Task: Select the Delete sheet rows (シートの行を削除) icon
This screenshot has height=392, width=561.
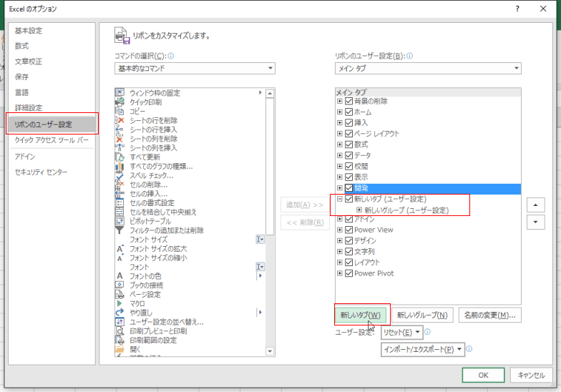Action: click(x=119, y=120)
